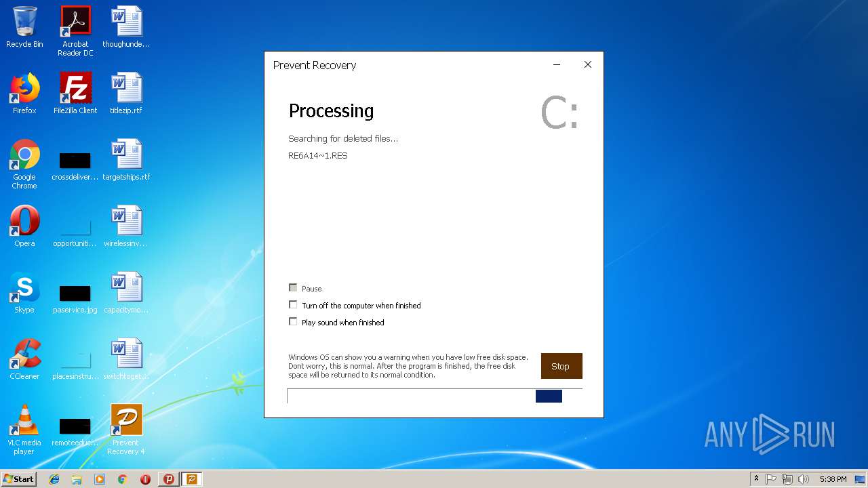Viewport: 868px width, 488px height.
Task: Open Chrome from the taskbar
Action: 122,479
